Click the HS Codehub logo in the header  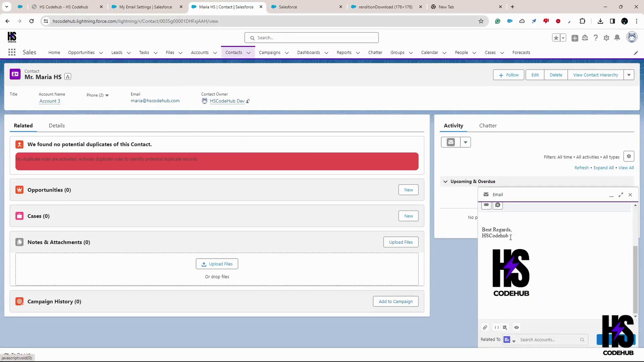(12, 37)
